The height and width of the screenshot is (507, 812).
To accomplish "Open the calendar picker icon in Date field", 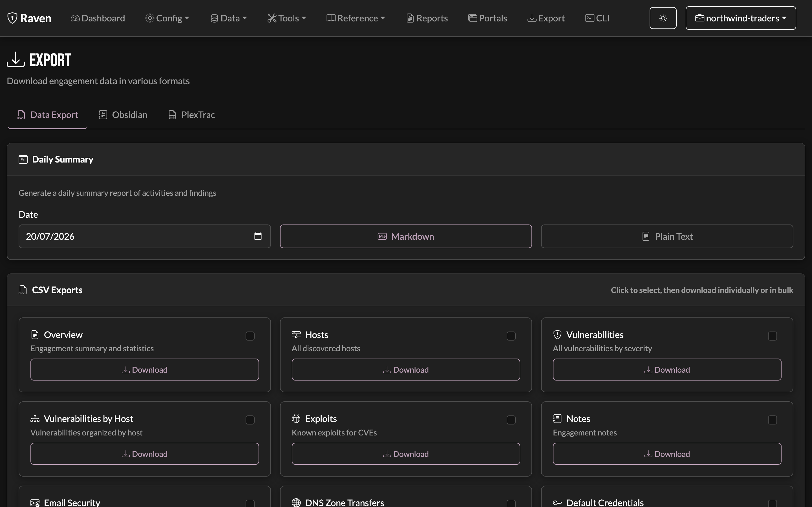I will pos(258,236).
